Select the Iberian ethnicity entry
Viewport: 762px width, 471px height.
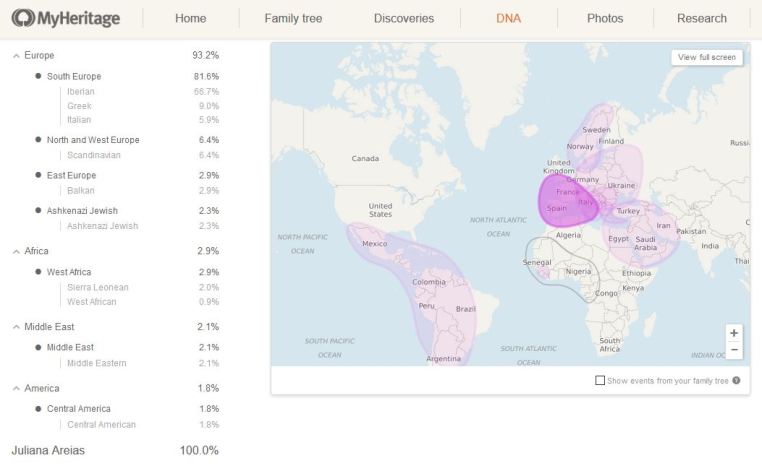click(x=81, y=91)
